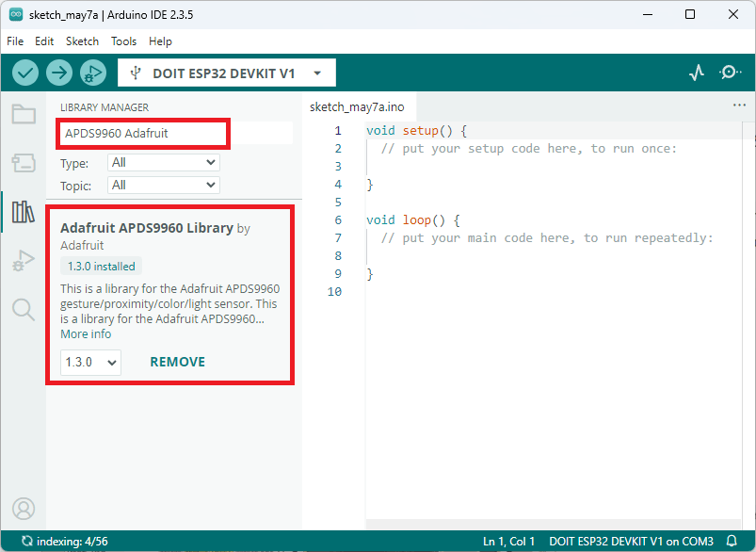Click the Verify sketch button
The height and width of the screenshot is (552, 756).
pos(24,73)
